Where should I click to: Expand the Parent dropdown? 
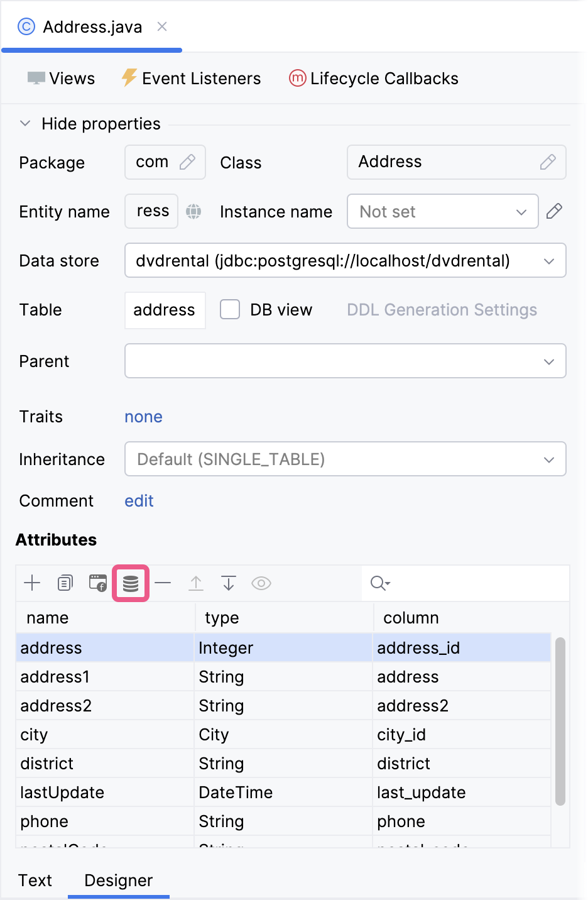click(548, 361)
